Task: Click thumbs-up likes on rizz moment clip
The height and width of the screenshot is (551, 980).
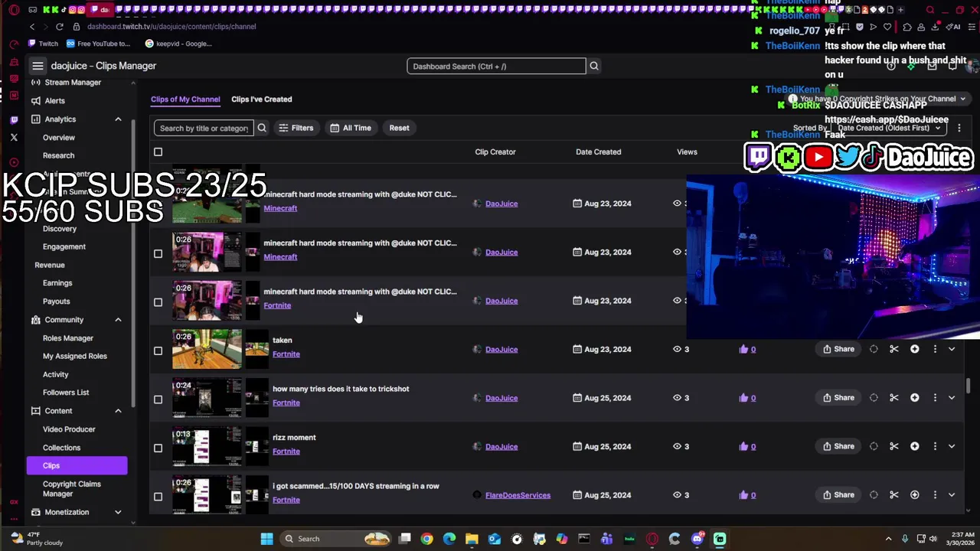Action: pos(747,446)
